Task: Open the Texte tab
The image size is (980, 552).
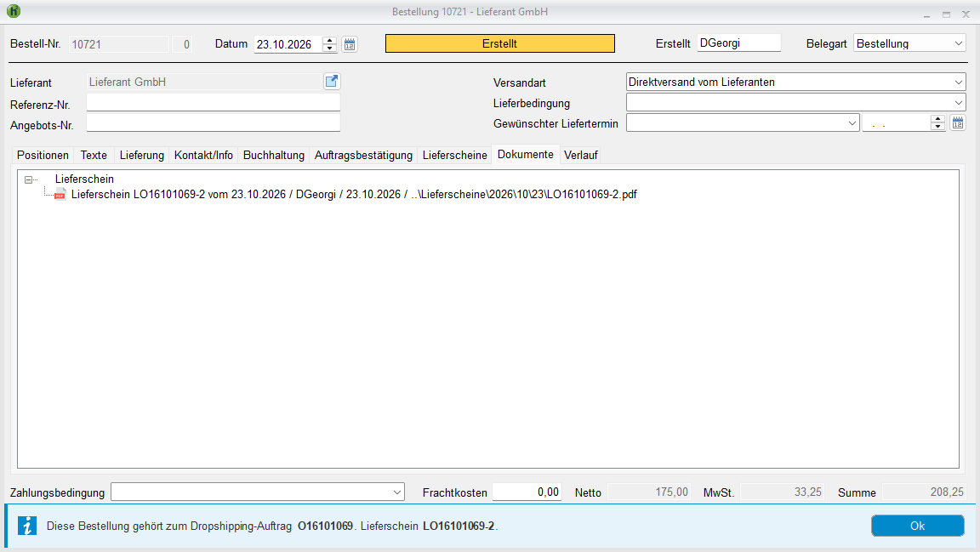Action: pyautogui.click(x=94, y=155)
